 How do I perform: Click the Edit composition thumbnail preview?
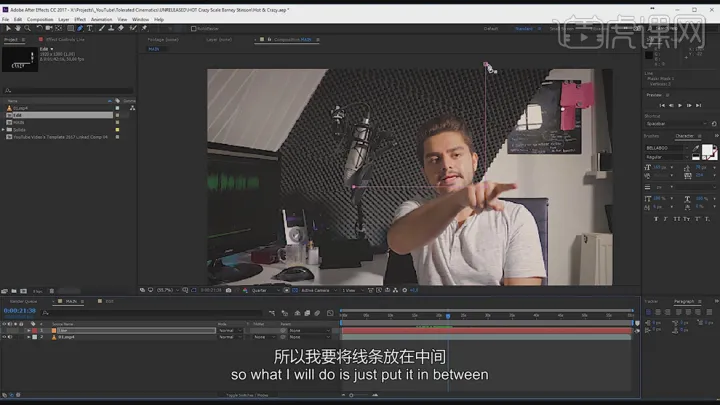(20, 59)
